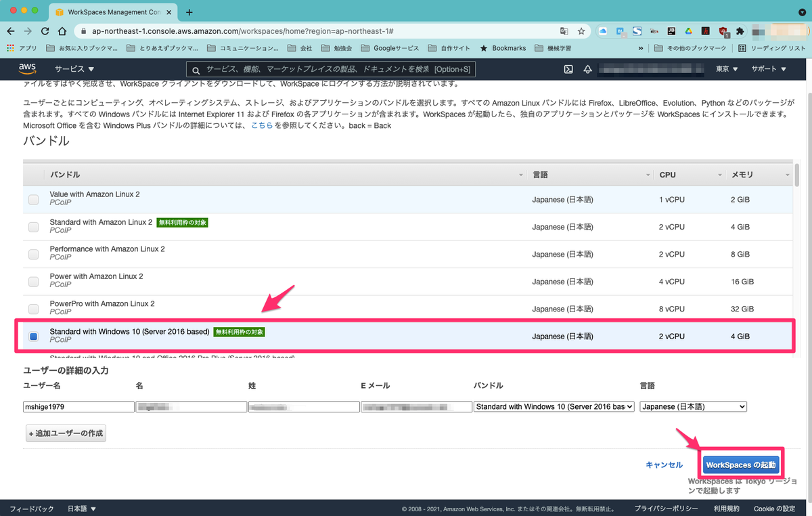812x516 pixels.
Task: Open AWS CloudShell terminal icon
Action: pyautogui.click(x=569, y=69)
